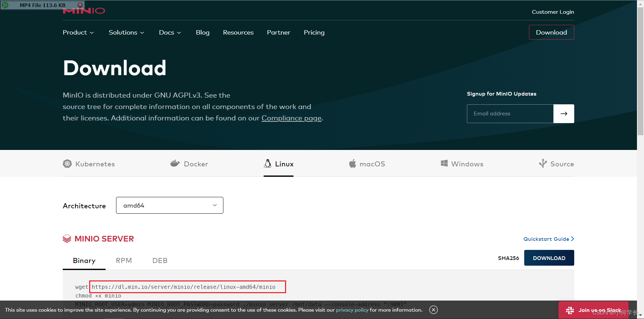The width and height of the screenshot is (644, 319).
Task: Expand the Docs menu
Action: (170, 33)
